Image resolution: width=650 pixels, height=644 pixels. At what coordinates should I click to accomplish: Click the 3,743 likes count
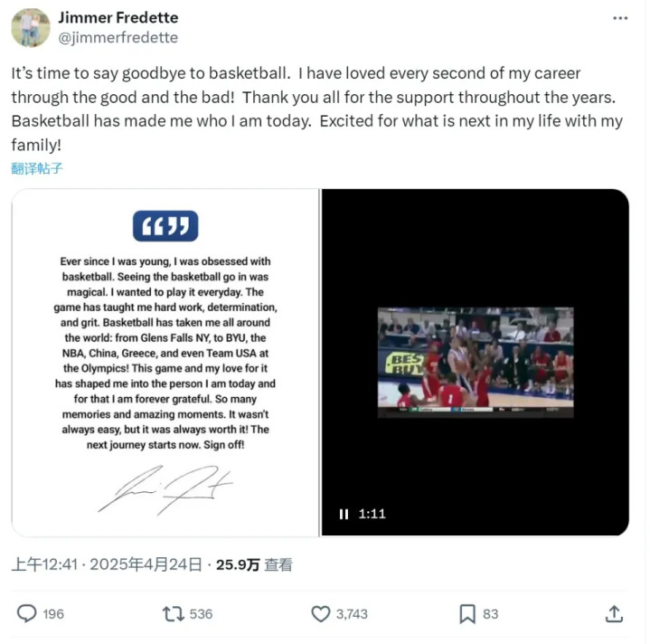coord(352,614)
